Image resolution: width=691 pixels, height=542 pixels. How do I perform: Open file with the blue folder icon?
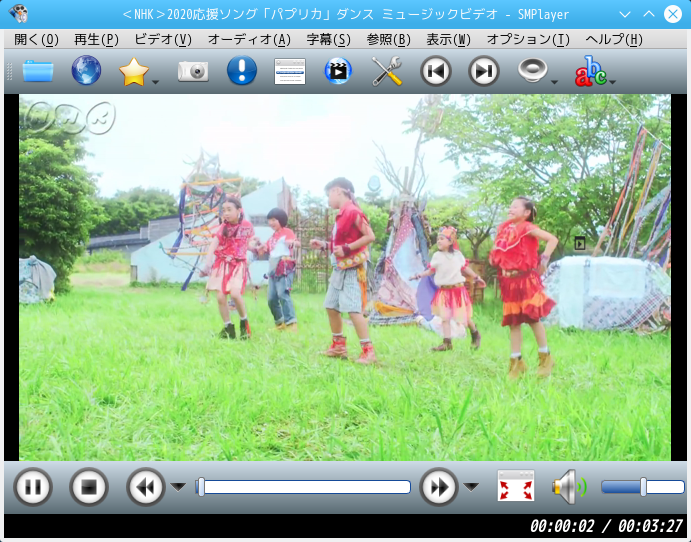(38, 71)
